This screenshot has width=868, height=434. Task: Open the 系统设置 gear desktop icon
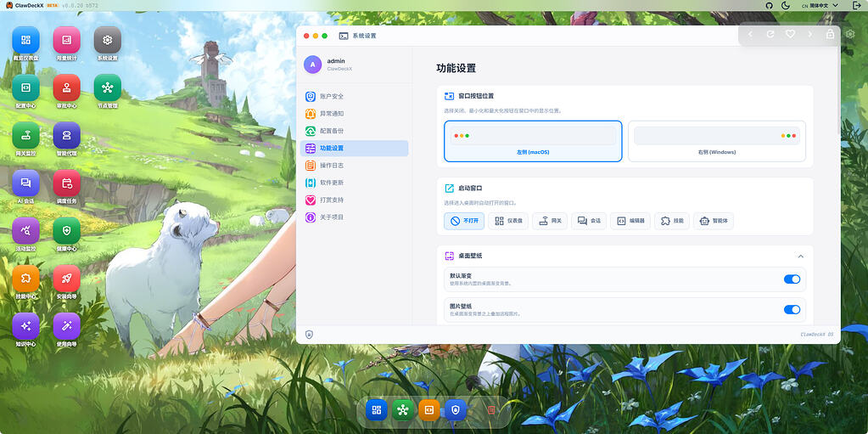(108, 40)
